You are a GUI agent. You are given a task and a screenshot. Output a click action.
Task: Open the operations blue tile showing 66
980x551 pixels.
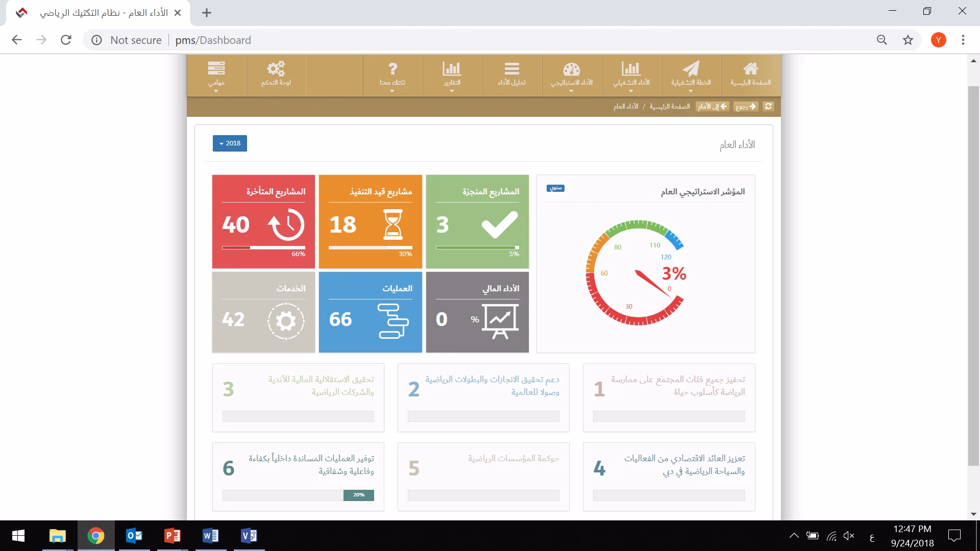(x=370, y=312)
